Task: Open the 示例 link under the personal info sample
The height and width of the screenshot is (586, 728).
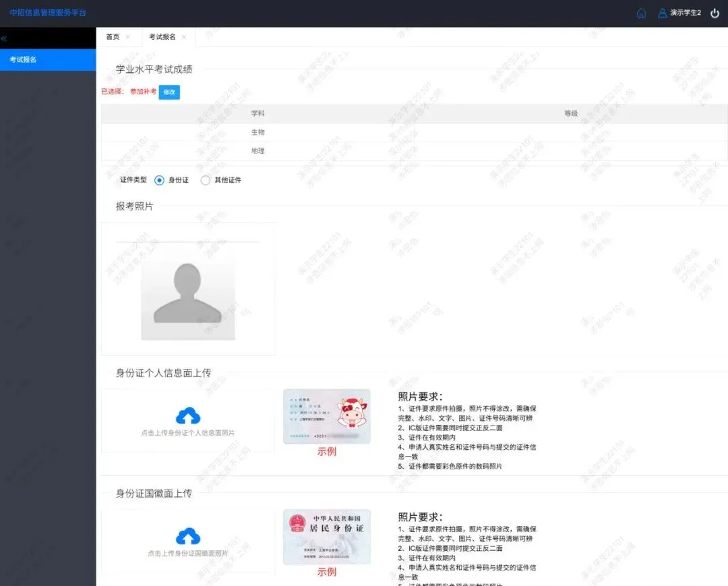Action: pyautogui.click(x=326, y=452)
